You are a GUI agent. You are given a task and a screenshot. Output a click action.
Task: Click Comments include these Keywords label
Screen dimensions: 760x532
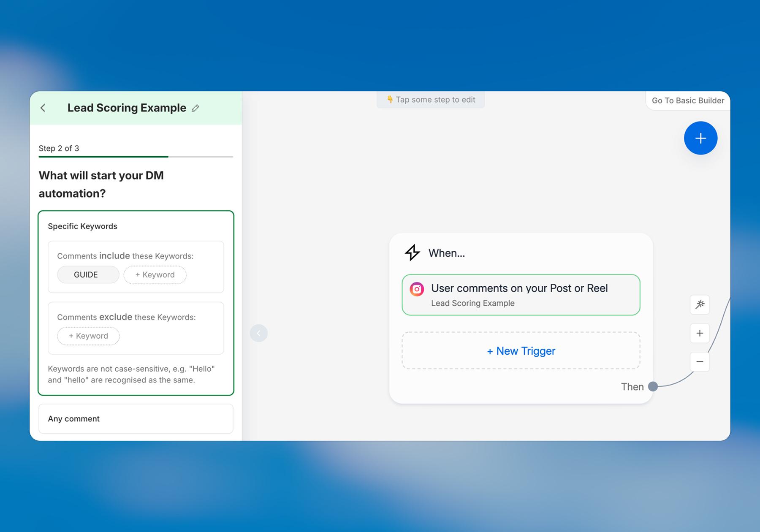tap(125, 256)
